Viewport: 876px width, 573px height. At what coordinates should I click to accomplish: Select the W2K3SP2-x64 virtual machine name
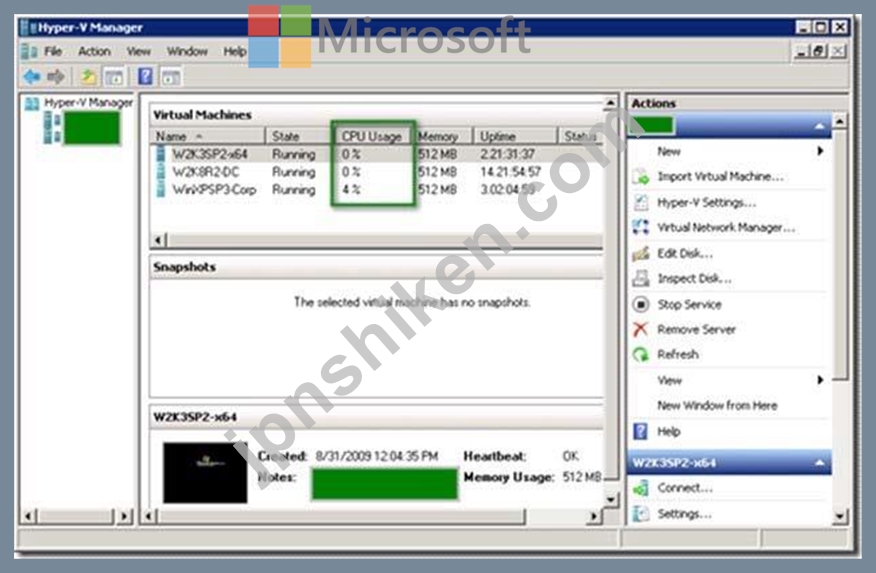(x=210, y=154)
